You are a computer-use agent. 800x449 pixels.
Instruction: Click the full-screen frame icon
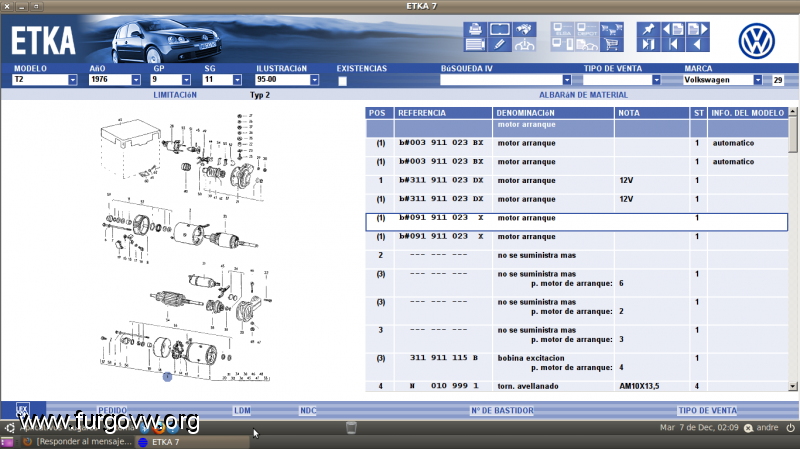coord(499,29)
